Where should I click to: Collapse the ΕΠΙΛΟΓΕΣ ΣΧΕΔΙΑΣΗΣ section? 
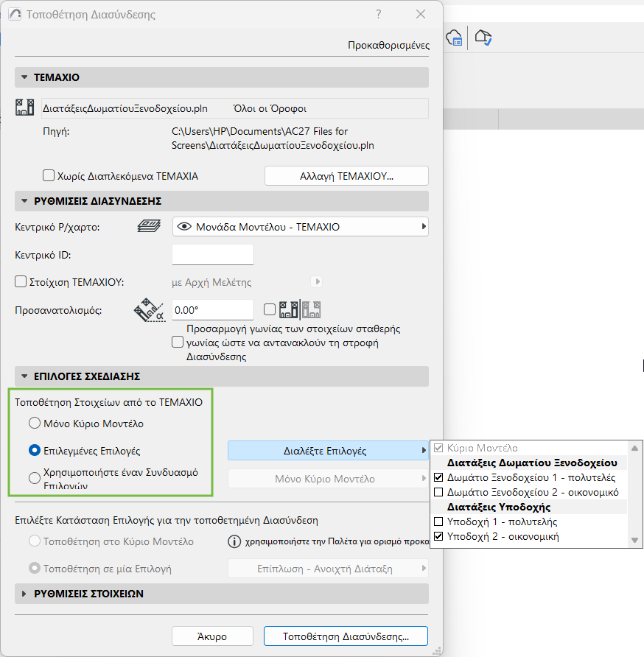[24, 376]
